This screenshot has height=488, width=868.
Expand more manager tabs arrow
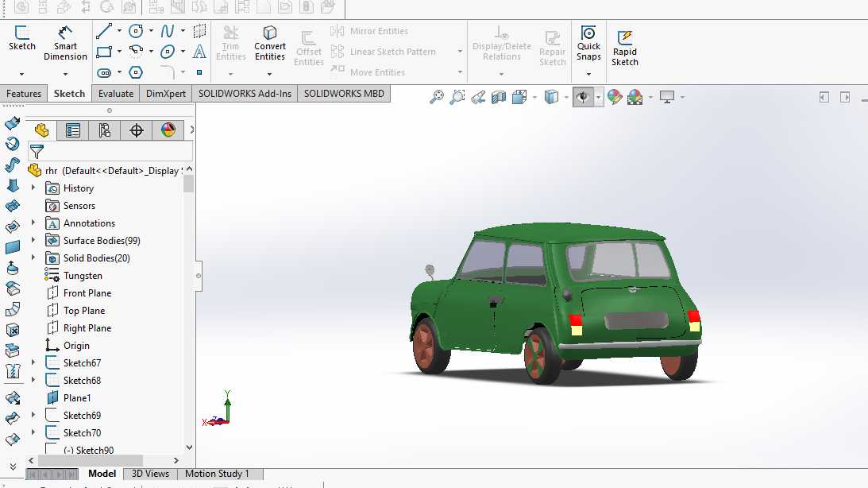[191, 130]
